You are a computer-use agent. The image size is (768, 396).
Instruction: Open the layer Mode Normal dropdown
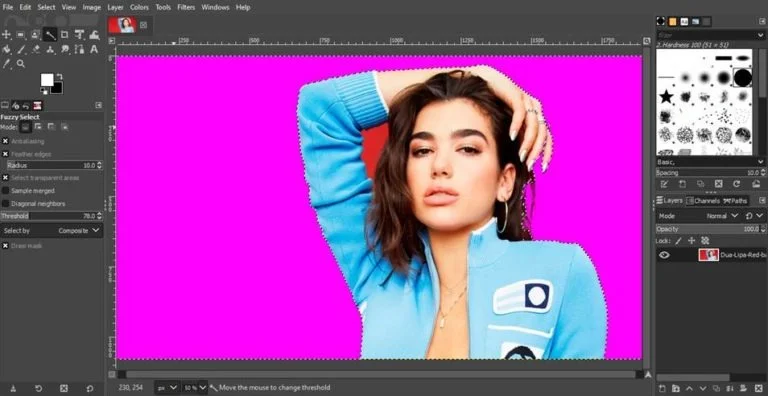point(722,216)
